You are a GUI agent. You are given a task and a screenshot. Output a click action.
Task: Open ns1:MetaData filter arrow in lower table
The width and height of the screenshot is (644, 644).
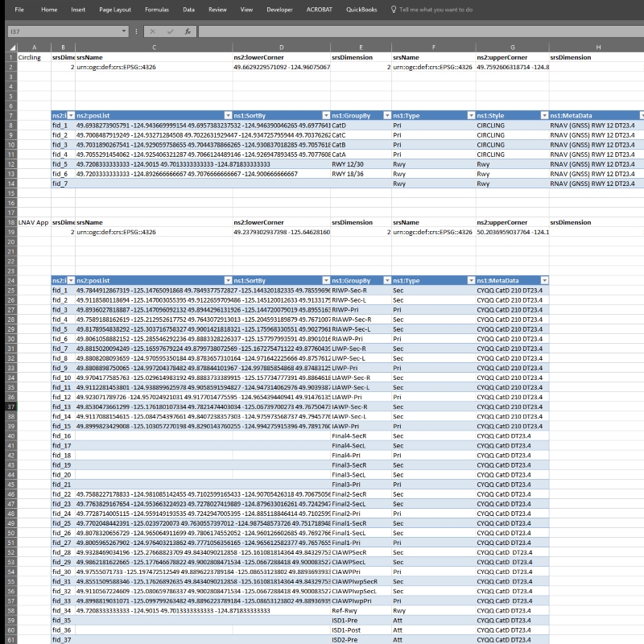tap(543, 280)
